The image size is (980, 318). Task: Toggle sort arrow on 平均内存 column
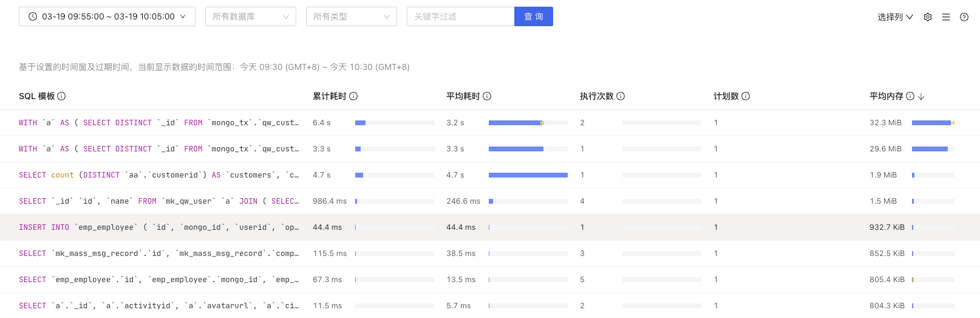(921, 96)
